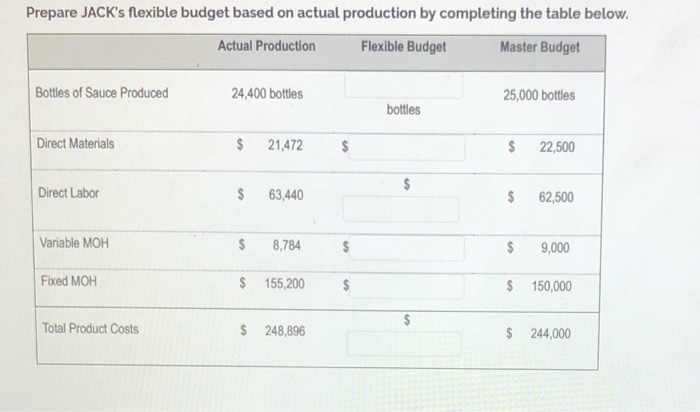Select the Variable MOH row label

pyautogui.click(x=74, y=243)
